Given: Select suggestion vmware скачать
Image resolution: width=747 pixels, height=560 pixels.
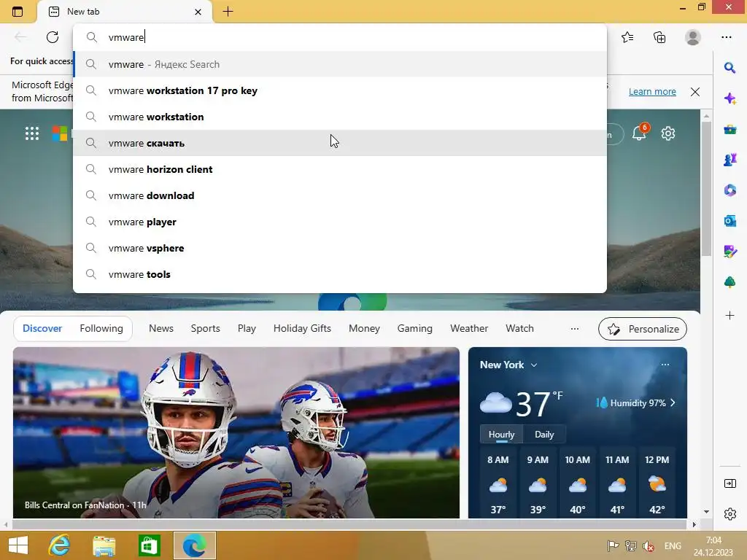Looking at the screenshot, I should [x=340, y=143].
